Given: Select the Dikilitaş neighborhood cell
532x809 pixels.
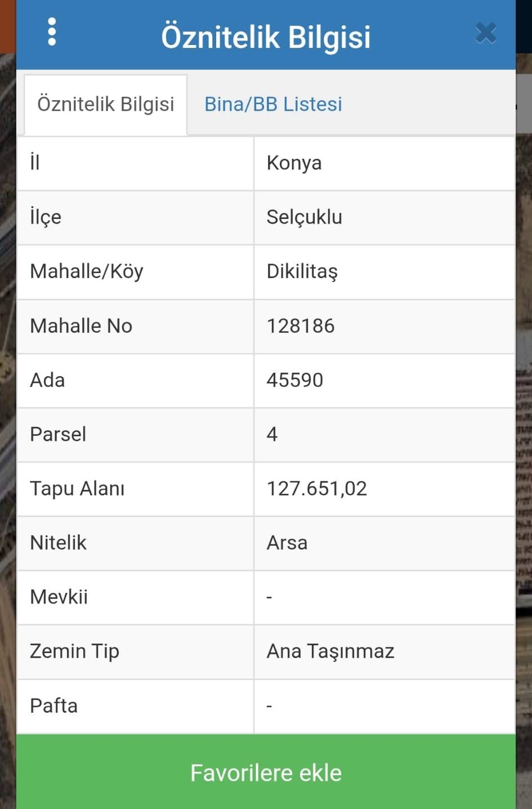Looking at the screenshot, I should click(384, 271).
